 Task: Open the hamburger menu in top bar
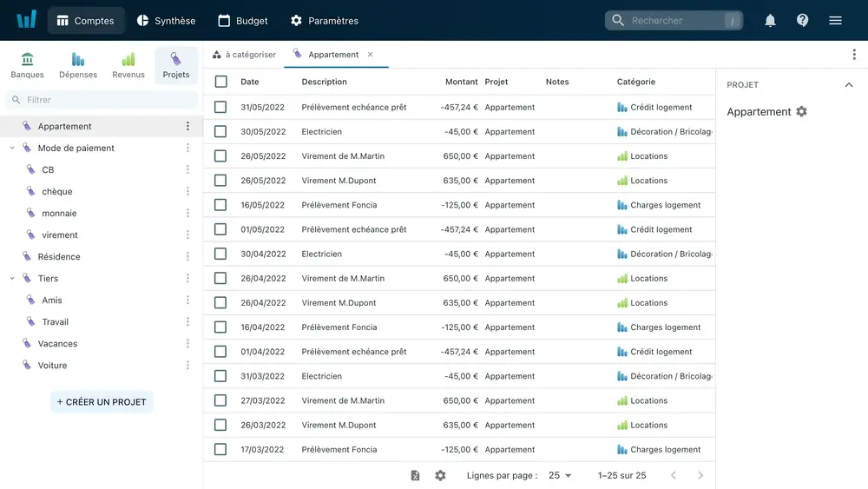click(x=835, y=21)
